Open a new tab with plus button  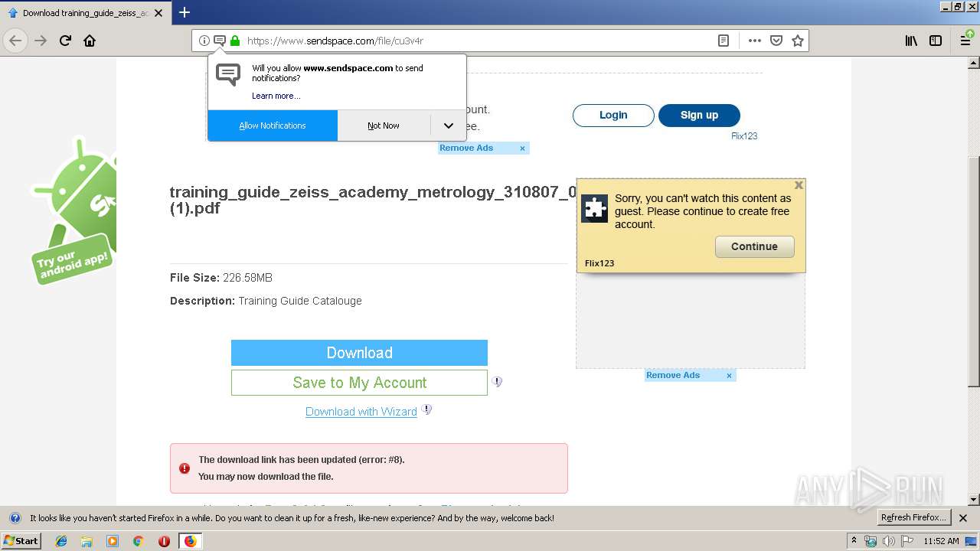point(185,12)
